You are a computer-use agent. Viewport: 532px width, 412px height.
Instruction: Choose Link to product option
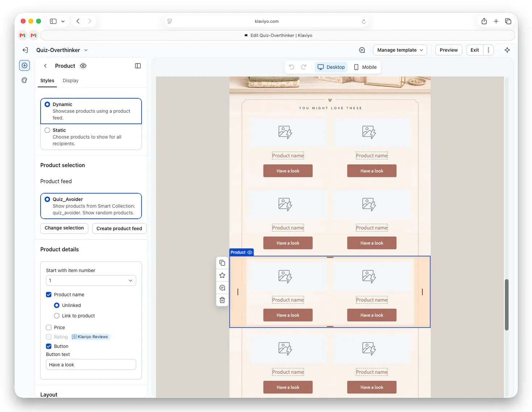click(57, 316)
